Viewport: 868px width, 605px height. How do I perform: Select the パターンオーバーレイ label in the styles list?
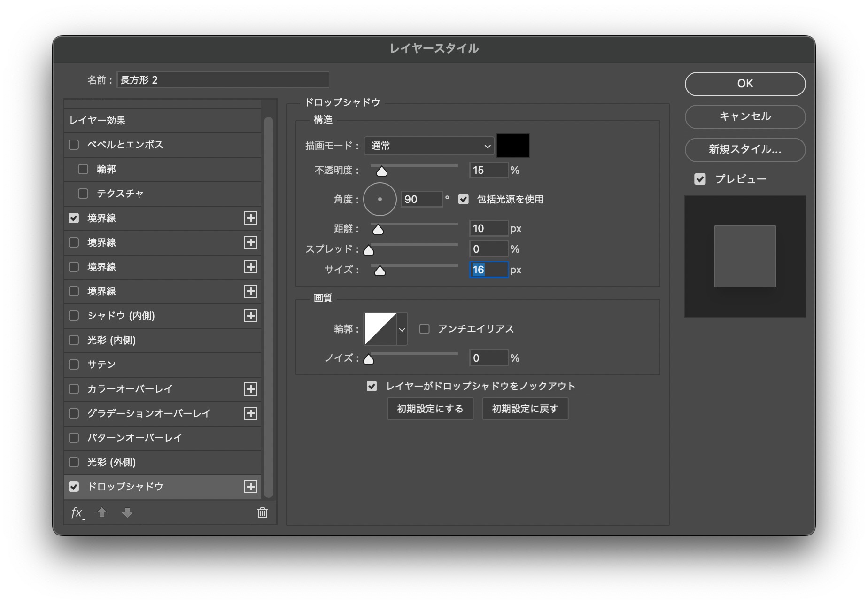(134, 438)
